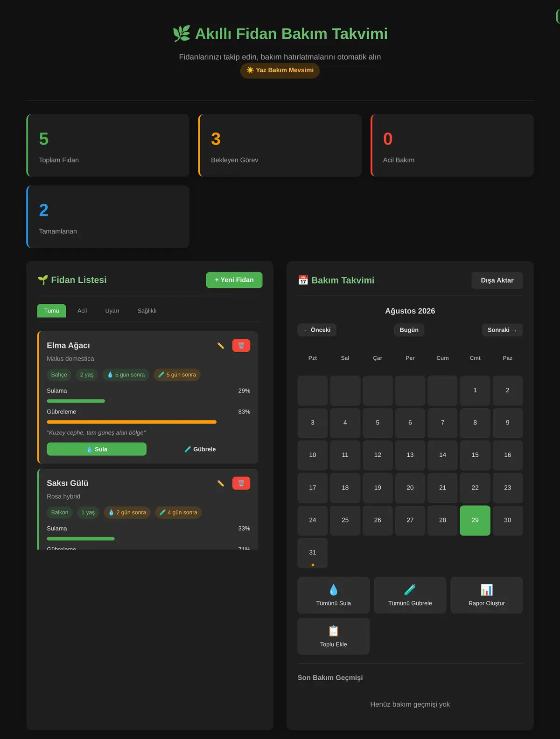
Task: Jump to today with Bugün button
Action: coord(409,330)
